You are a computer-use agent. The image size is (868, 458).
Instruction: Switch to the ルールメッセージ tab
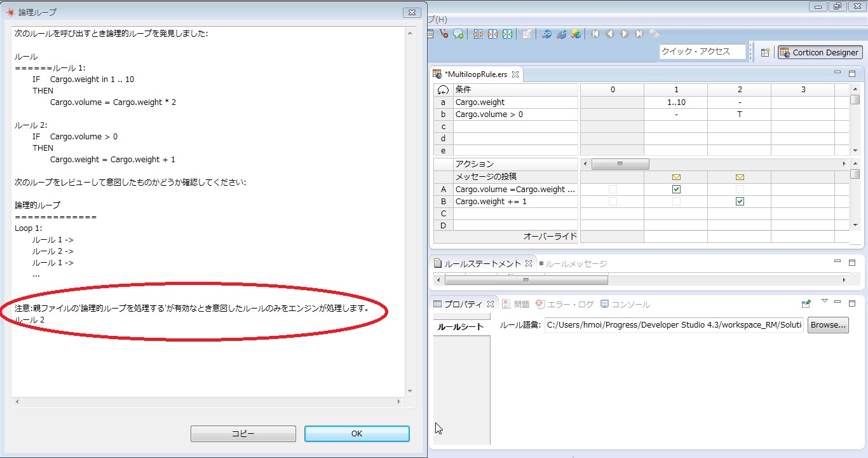(x=573, y=263)
